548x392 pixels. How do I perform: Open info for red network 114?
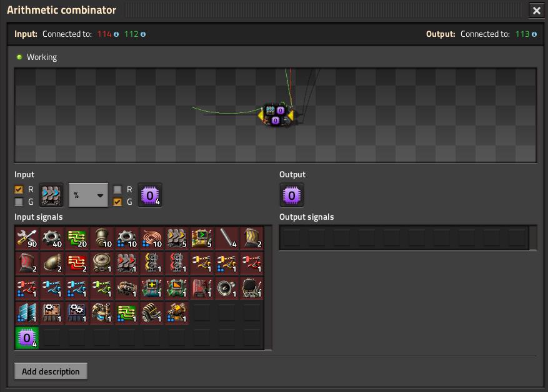pyautogui.click(x=116, y=34)
